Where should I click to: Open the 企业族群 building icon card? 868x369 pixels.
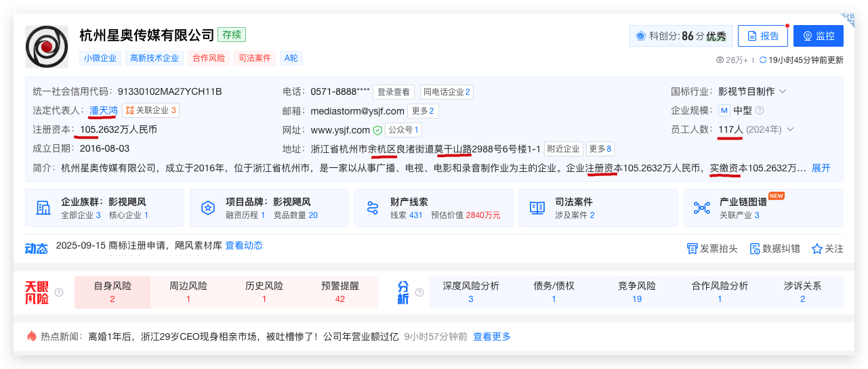click(x=44, y=208)
